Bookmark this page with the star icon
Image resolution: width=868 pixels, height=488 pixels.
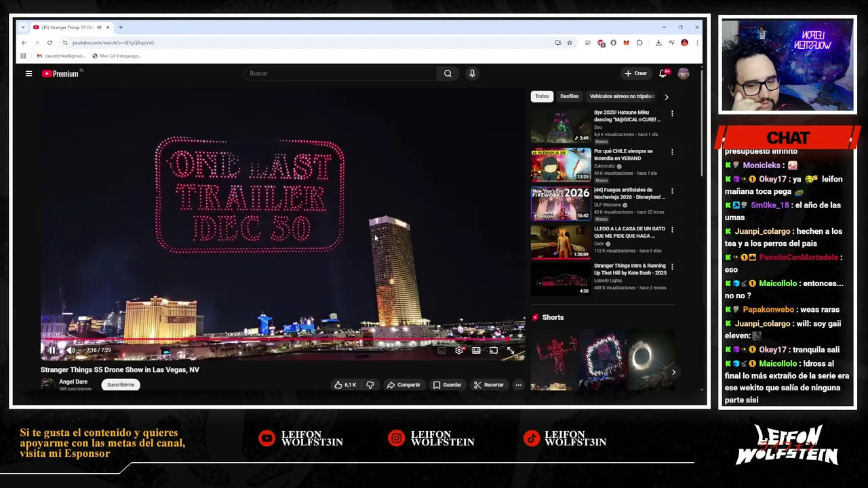[x=570, y=43]
